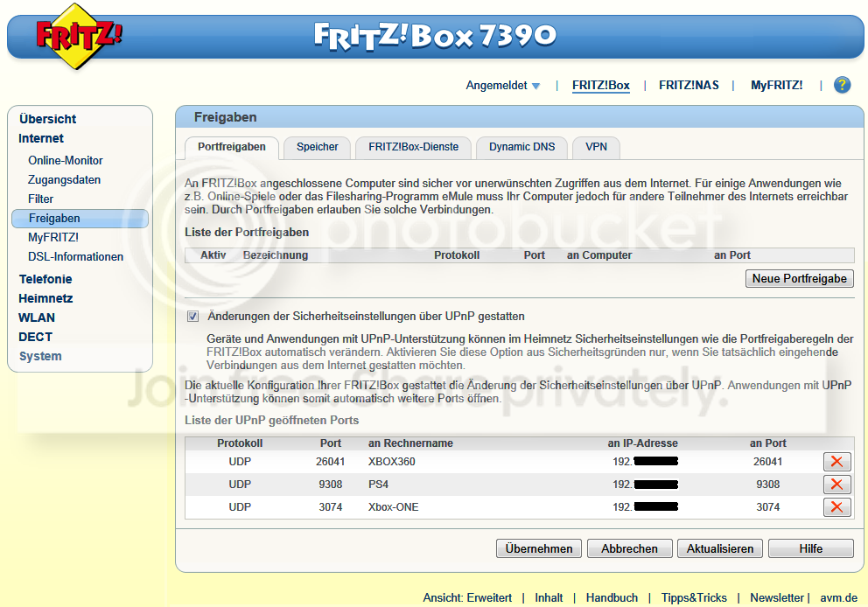Expand Heimnetz in the sidebar

point(46,298)
